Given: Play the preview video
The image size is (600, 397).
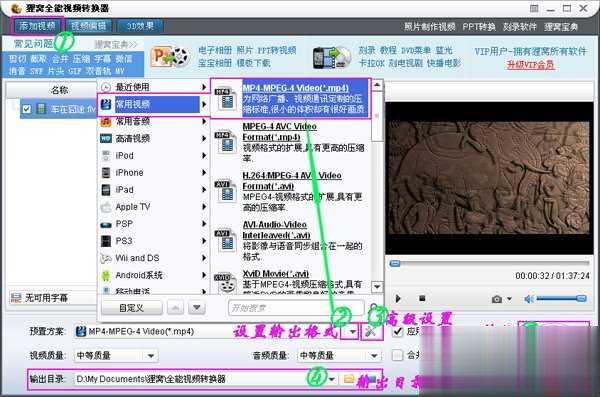Looking at the screenshot, I should pyautogui.click(x=398, y=299).
